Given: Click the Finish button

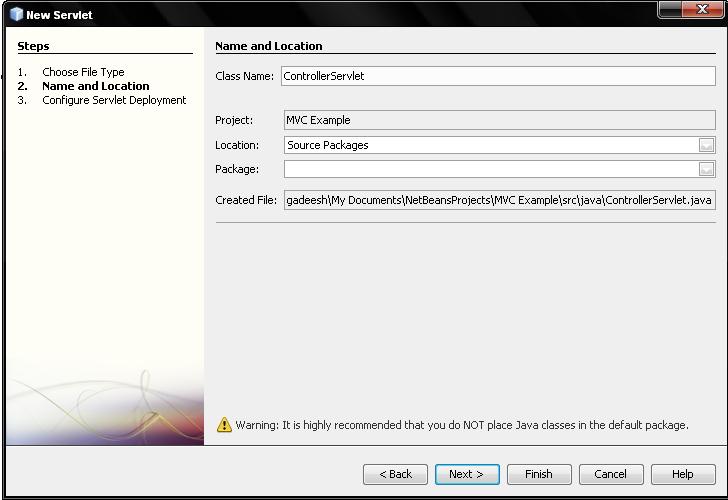Looking at the screenshot, I should coord(539,474).
